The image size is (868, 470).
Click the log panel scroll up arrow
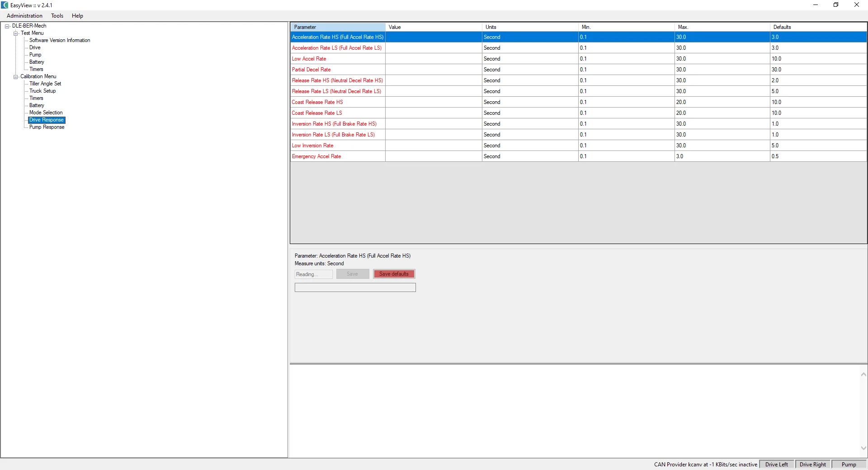tap(863, 374)
